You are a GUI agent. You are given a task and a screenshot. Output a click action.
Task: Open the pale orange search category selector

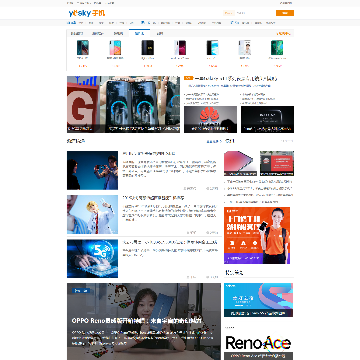click(x=229, y=13)
